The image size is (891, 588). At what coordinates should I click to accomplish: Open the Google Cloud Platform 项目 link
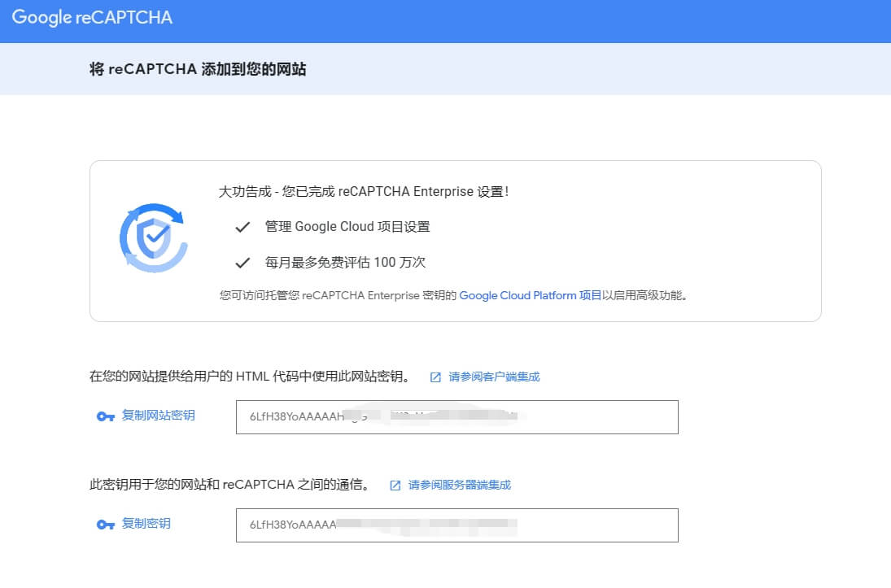pos(530,295)
